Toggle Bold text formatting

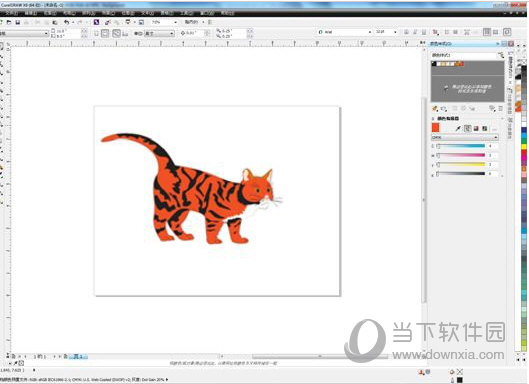406,32
